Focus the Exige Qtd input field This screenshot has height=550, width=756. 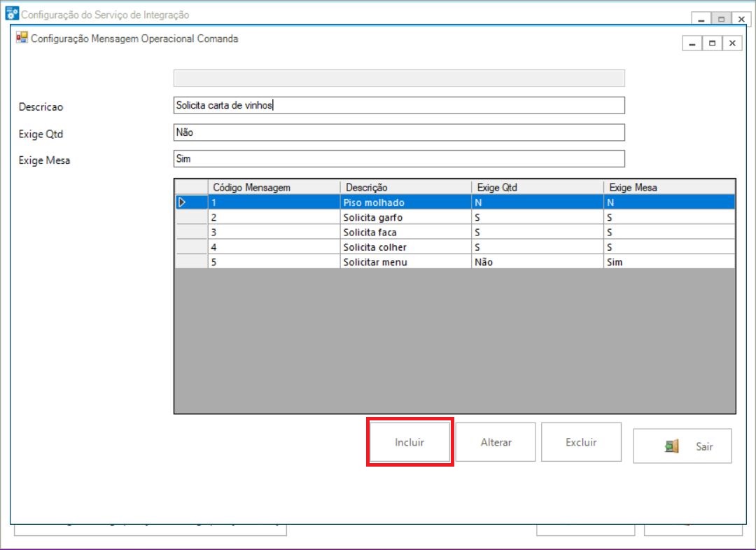tap(399, 132)
